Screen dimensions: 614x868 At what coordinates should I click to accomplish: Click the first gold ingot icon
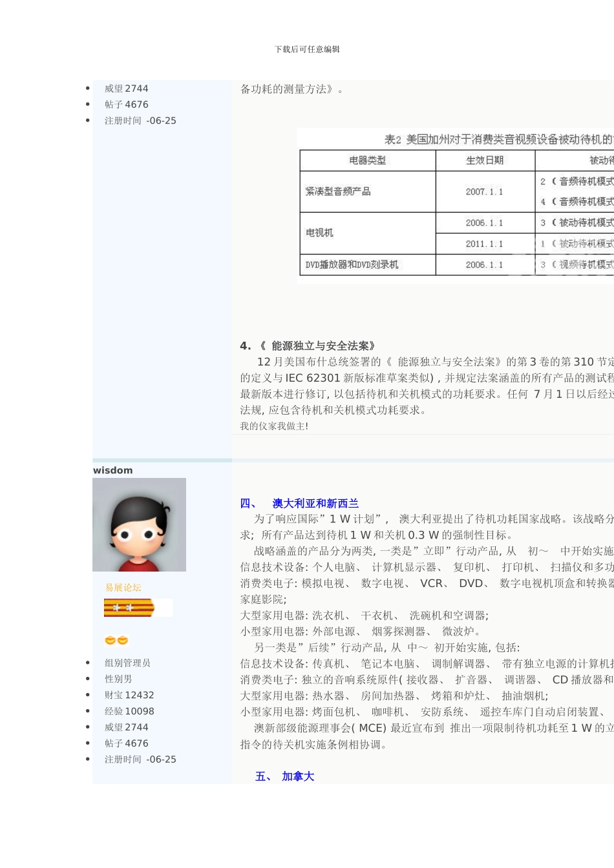[x=110, y=640]
